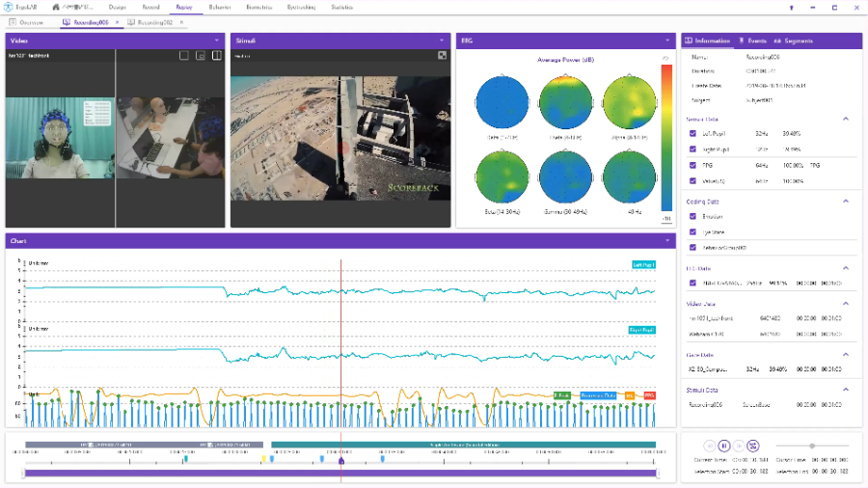Close the Recording006 tab

click(117, 21)
